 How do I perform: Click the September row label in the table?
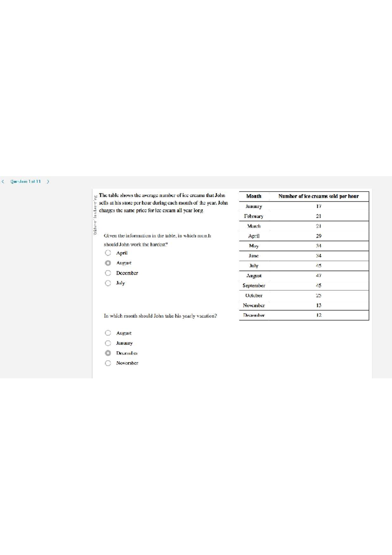tap(254, 286)
